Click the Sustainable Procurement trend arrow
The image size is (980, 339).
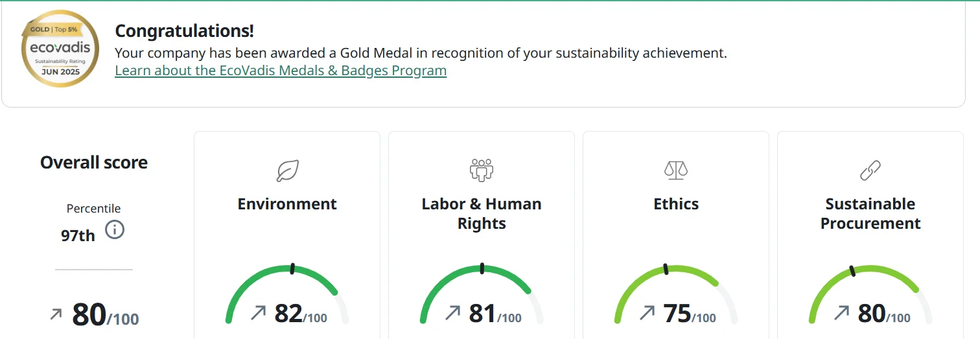(x=841, y=313)
